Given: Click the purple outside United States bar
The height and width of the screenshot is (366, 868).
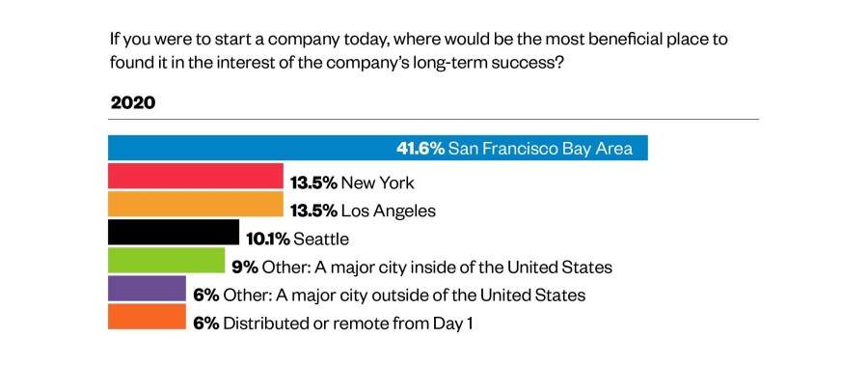Looking at the screenshot, I should [x=147, y=289].
